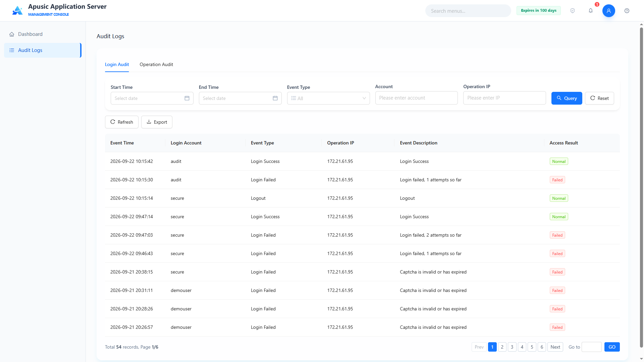Click the Search menus box
The image size is (644, 362).
(x=468, y=11)
